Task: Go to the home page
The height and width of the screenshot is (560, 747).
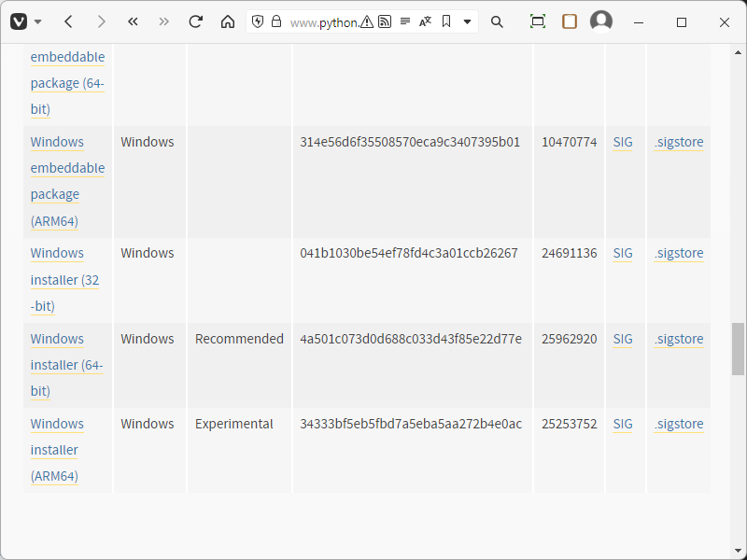Action: 228,21
